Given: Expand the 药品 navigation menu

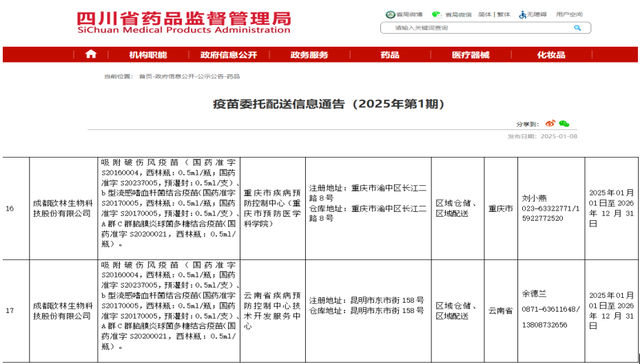Looking at the screenshot, I should point(390,55).
